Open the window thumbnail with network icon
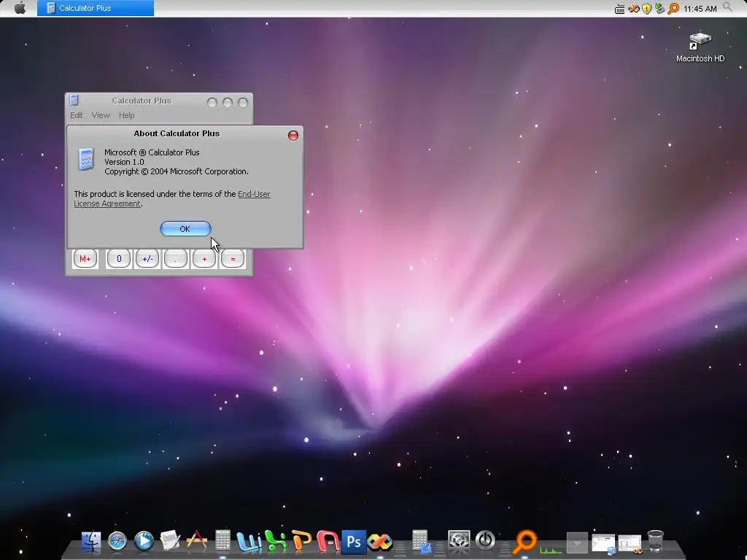Screen dimensions: 747x560 (603, 544)
